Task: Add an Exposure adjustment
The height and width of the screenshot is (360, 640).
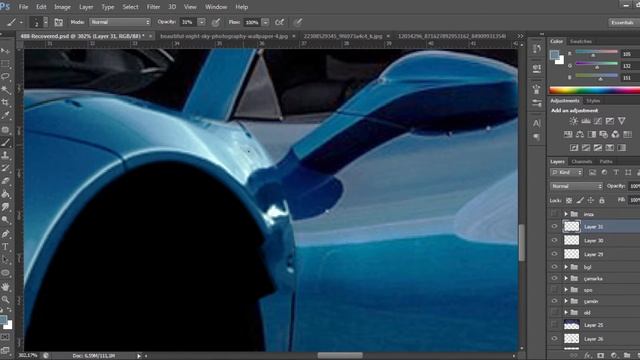Action: (609, 121)
